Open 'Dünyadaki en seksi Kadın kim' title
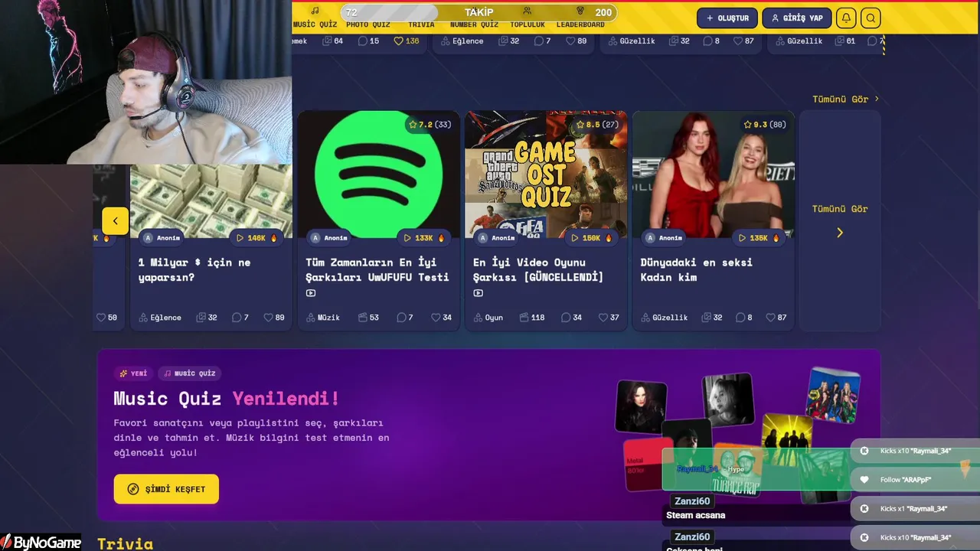 (697, 269)
